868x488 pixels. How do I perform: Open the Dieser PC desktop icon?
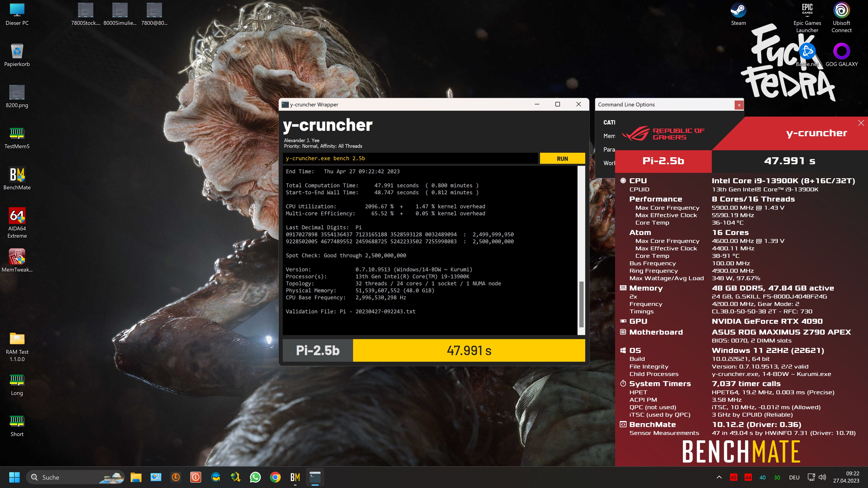point(17,14)
